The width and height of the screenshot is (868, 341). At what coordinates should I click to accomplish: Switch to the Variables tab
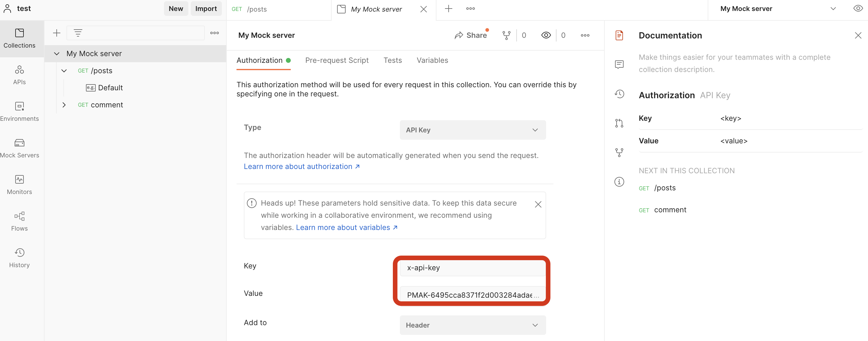coord(432,60)
